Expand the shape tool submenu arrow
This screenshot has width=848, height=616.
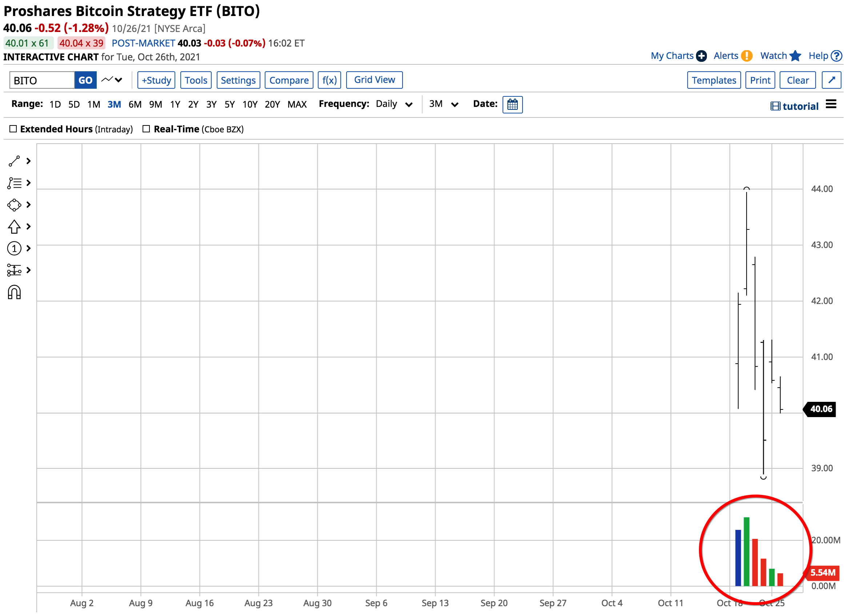click(28, 205)
